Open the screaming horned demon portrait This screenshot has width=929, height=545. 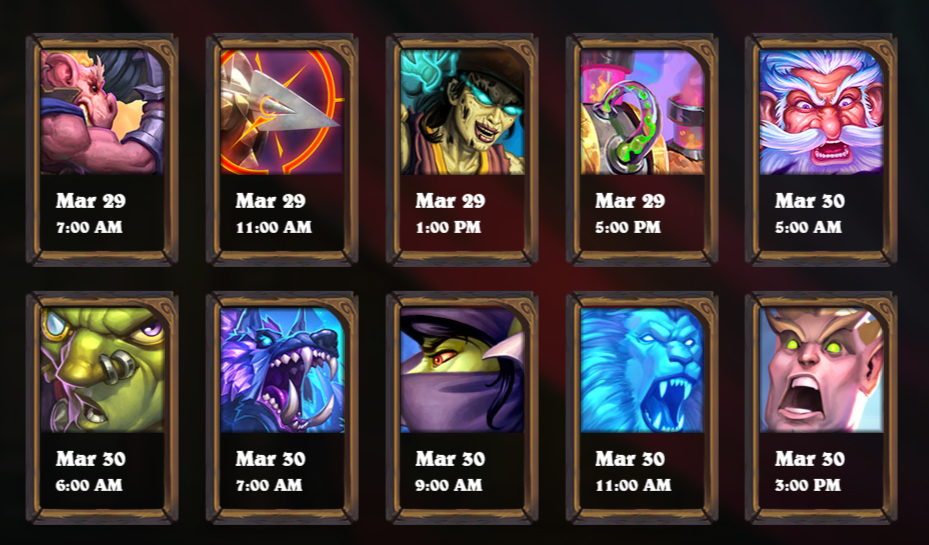click(x=822, y=370)
